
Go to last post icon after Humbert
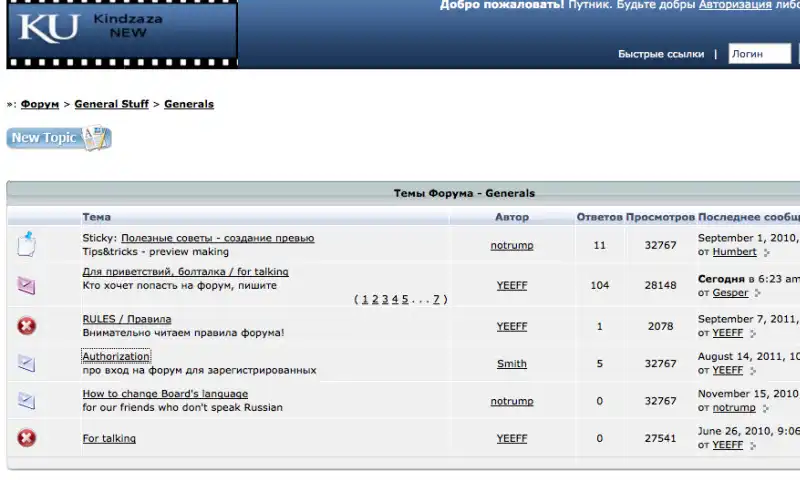767,253
